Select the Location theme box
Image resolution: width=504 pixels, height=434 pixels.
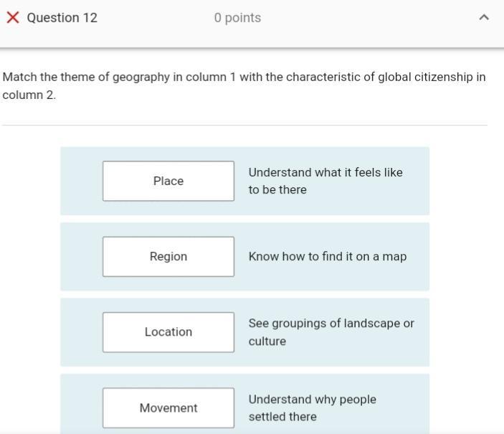[x=168, y=332]
